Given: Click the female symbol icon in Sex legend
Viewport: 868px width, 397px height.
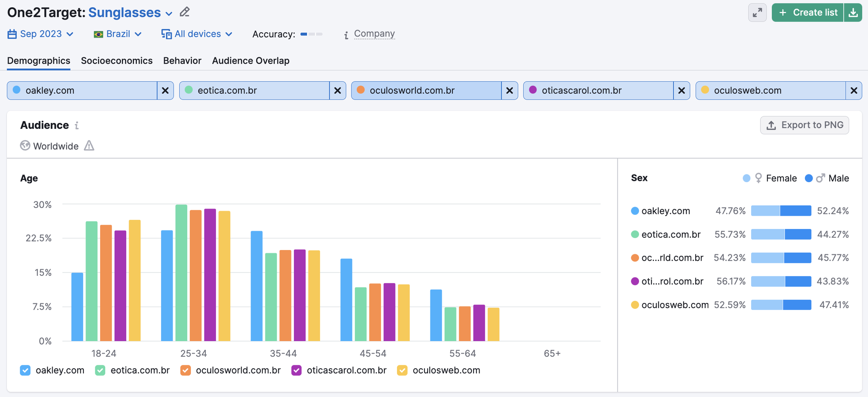Looking at the screenshot, I should (x=758, y=178).
